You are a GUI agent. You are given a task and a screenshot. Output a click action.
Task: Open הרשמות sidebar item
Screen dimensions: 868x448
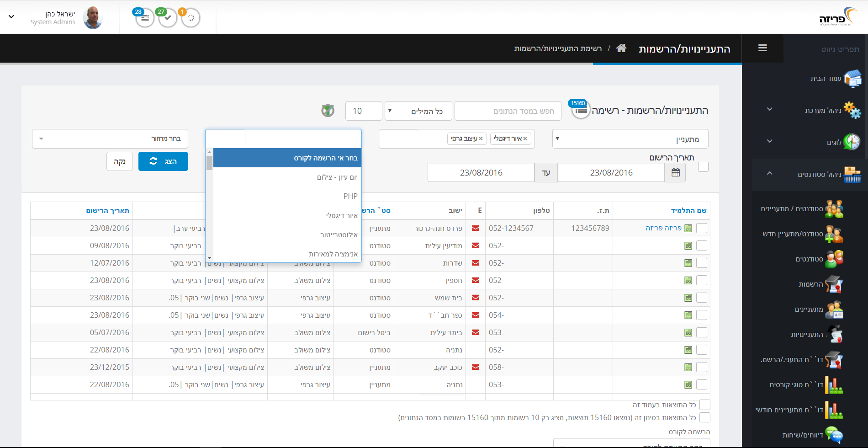820,284
